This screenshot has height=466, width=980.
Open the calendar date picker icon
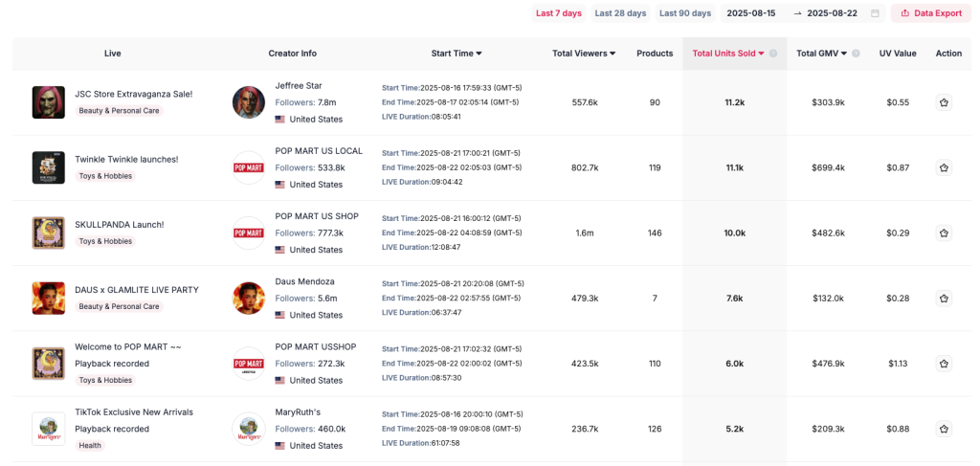[x=875, y=13]
